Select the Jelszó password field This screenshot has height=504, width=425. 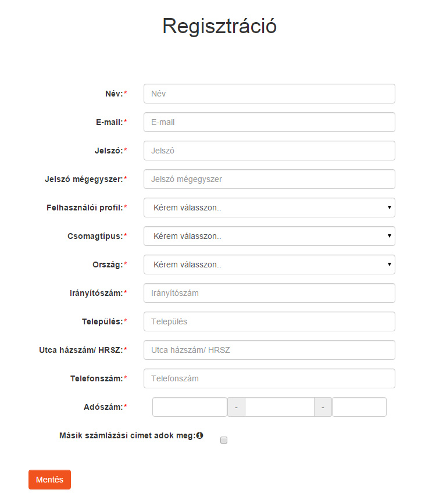point(269,151)
